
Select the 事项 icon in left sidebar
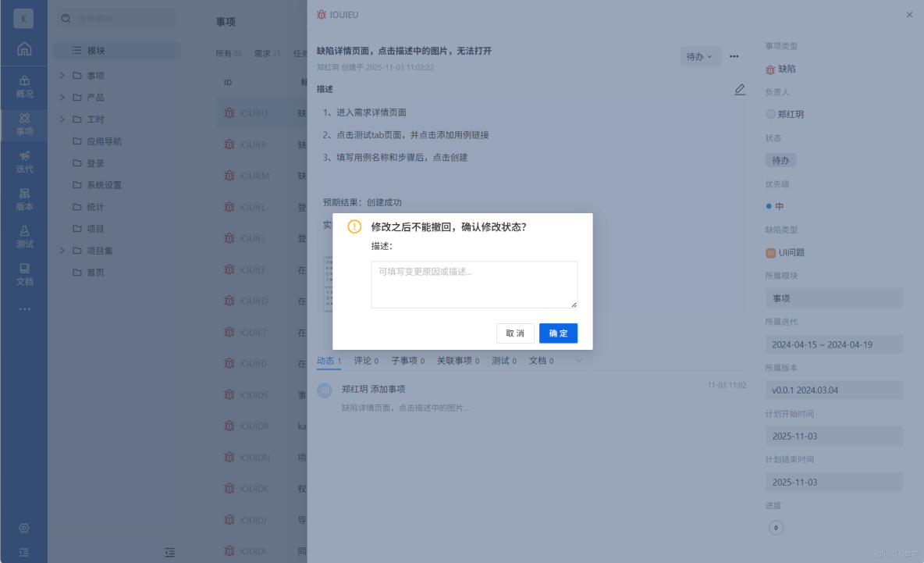[24, 123]
